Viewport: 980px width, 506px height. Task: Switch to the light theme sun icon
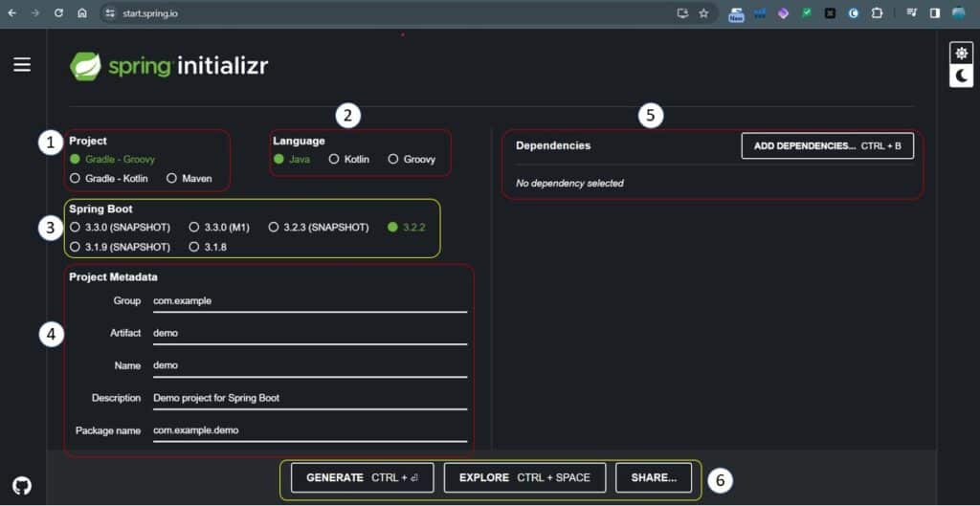961,54
